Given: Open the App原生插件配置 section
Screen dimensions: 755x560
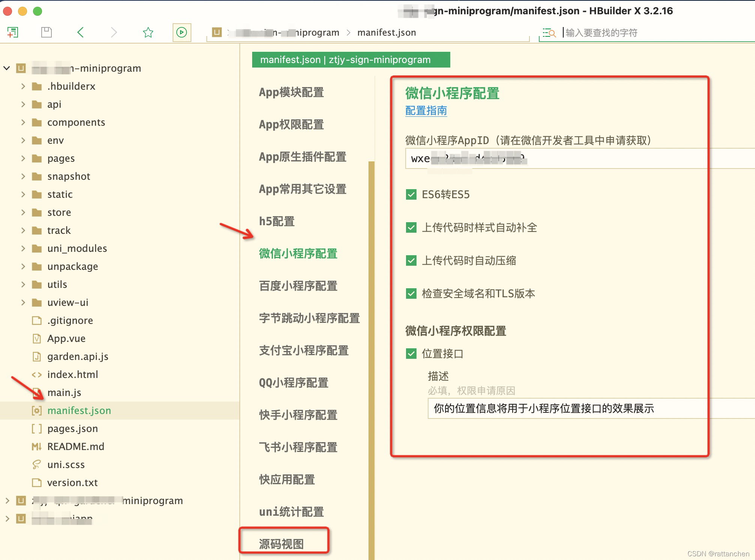Looking at the screenshot, I should point(303,157).
